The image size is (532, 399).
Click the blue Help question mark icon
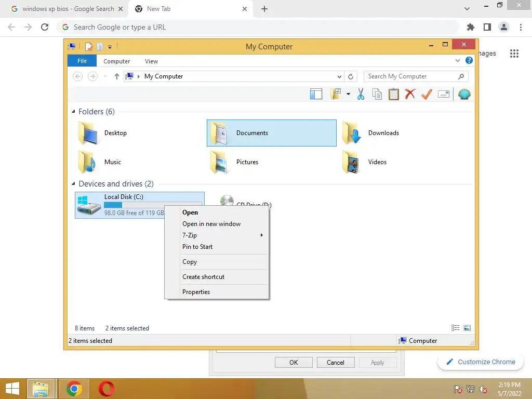pos(469,60)
